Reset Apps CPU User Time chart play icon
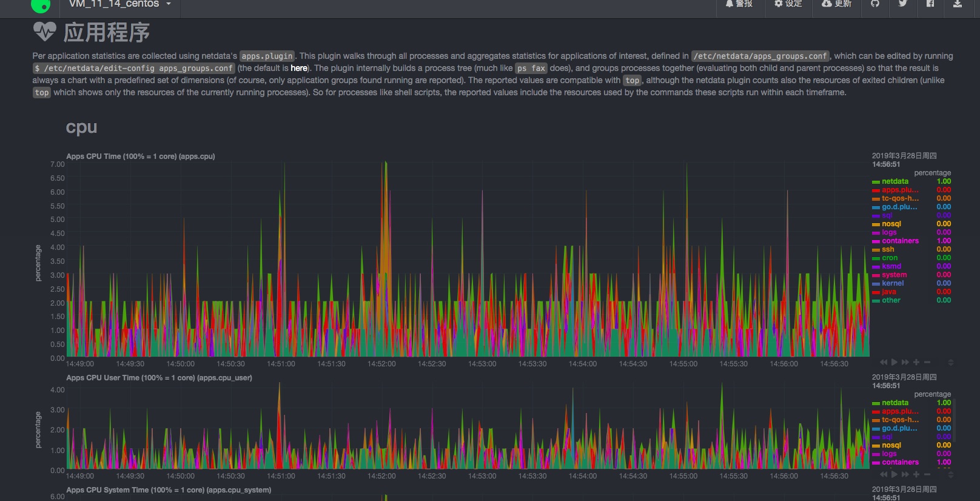This screenshot has height=501, width=980. click(894, 474)
